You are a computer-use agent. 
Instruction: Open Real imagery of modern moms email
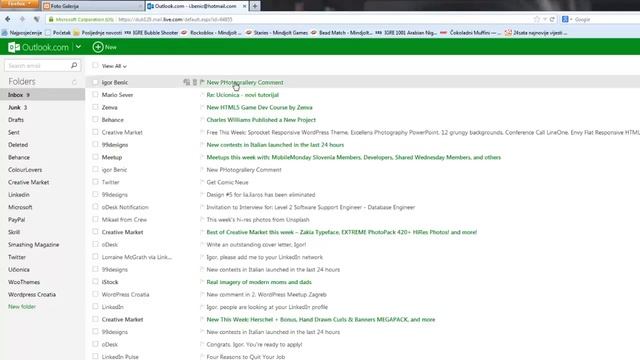[259, 282]
